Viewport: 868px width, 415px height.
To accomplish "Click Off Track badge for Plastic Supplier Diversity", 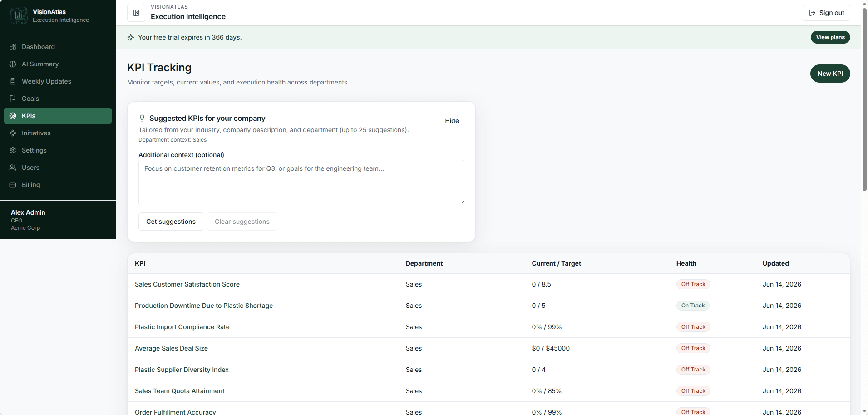I will 693,370.
